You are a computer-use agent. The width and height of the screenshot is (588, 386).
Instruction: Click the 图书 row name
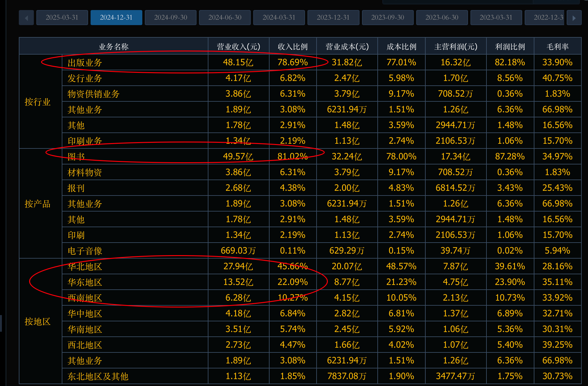pos(76,157)
